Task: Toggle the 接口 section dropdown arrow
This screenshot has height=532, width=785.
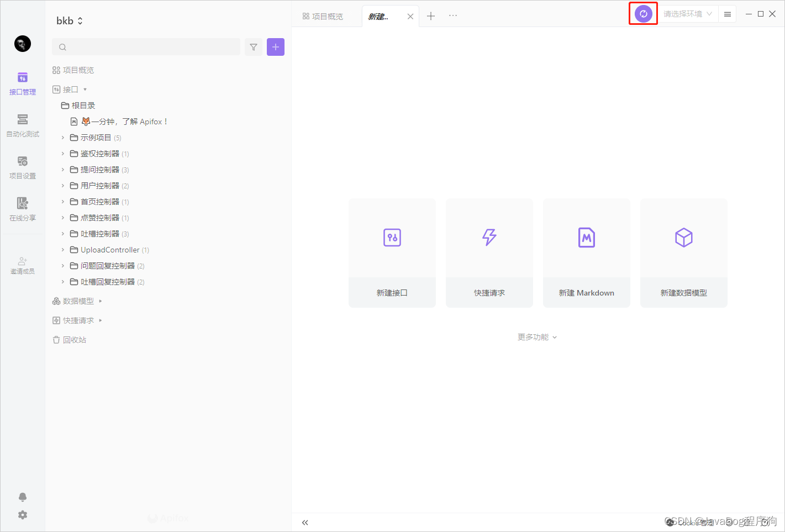Action: pos(85,89)
